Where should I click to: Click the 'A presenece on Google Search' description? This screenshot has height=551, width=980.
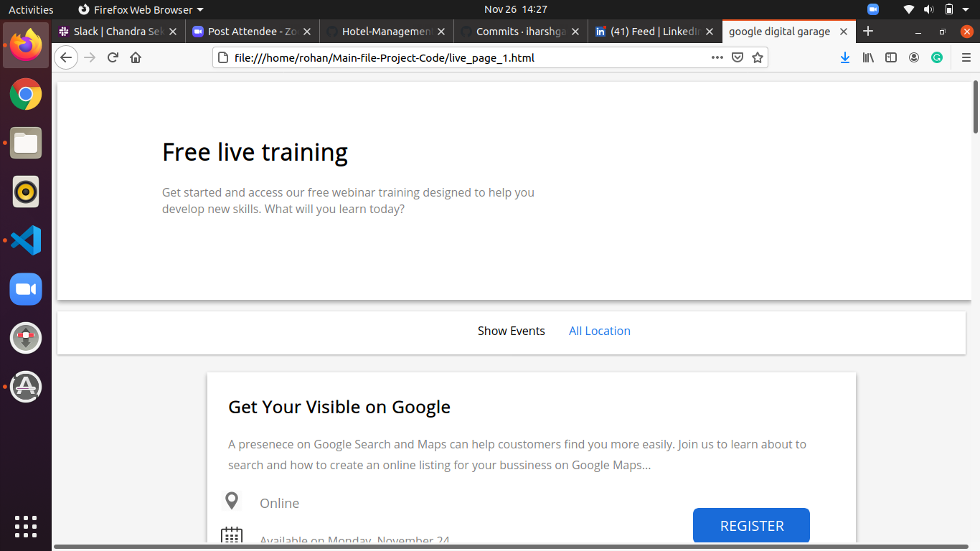[517, 454]
